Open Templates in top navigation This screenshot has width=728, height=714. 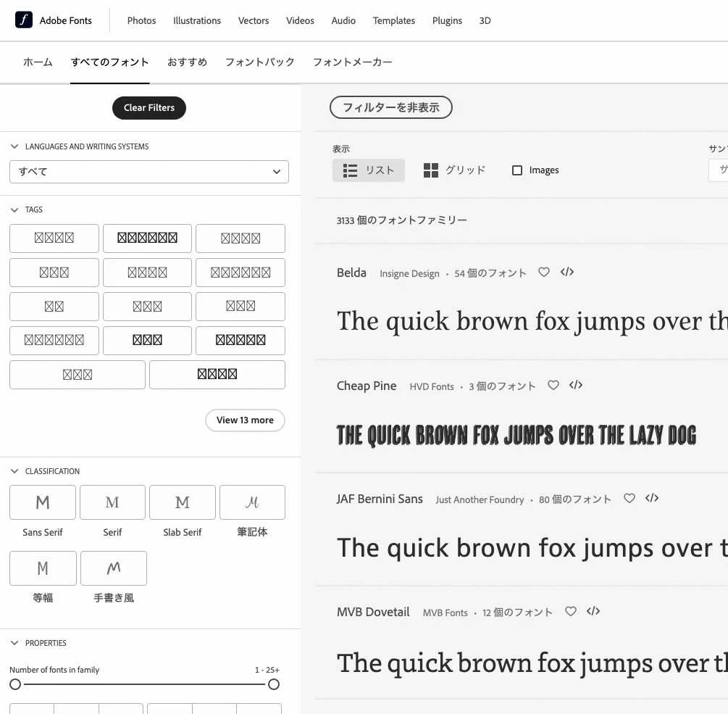coord(394,20)
